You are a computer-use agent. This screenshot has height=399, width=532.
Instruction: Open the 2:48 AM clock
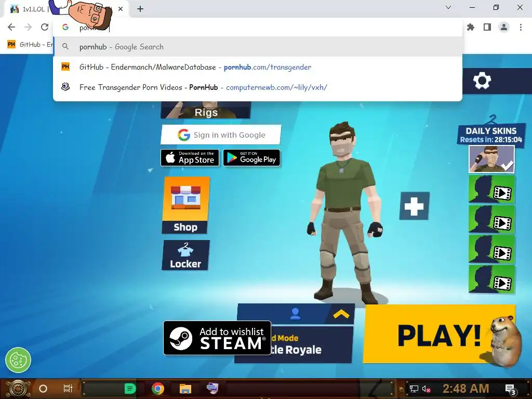pos(466,388)
